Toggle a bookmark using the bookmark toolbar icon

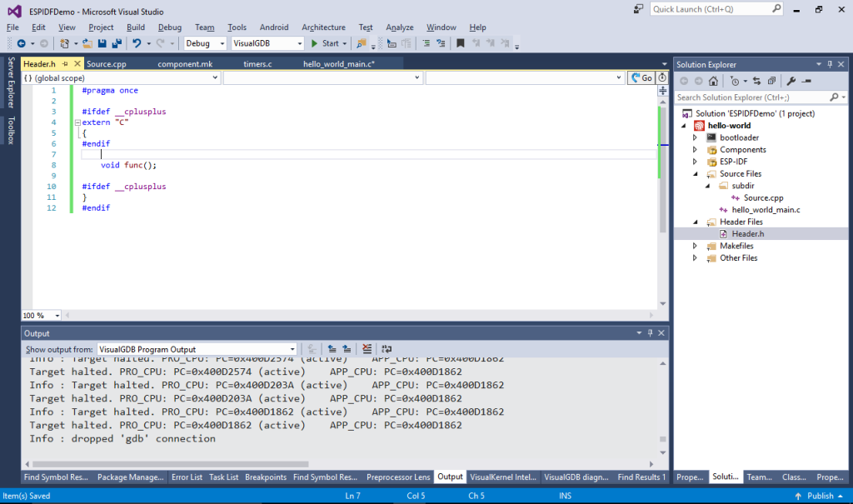pos(460,42)
